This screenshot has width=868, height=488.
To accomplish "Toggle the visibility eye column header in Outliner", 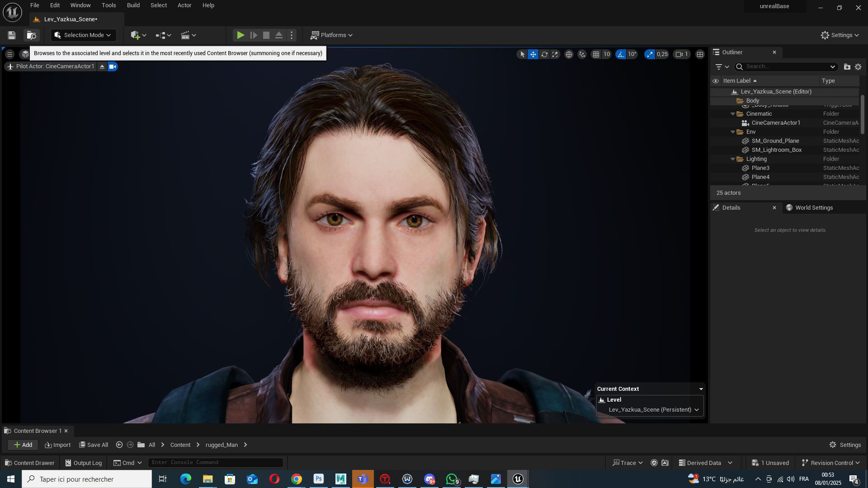I will click(716, 81).
